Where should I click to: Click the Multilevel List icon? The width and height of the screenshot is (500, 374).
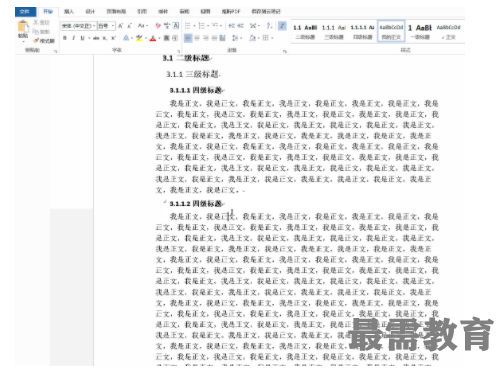tap(215, 26)
